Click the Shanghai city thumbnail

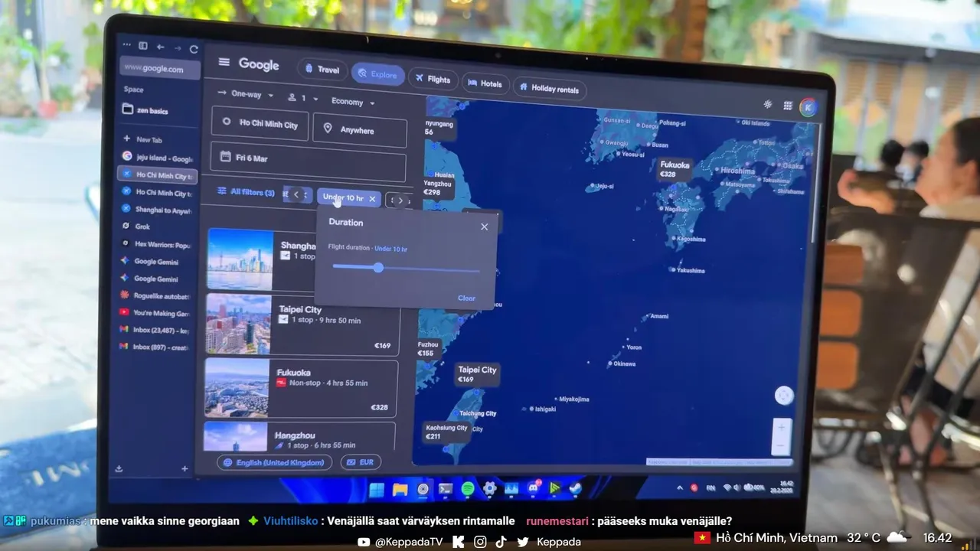[240, 259]
